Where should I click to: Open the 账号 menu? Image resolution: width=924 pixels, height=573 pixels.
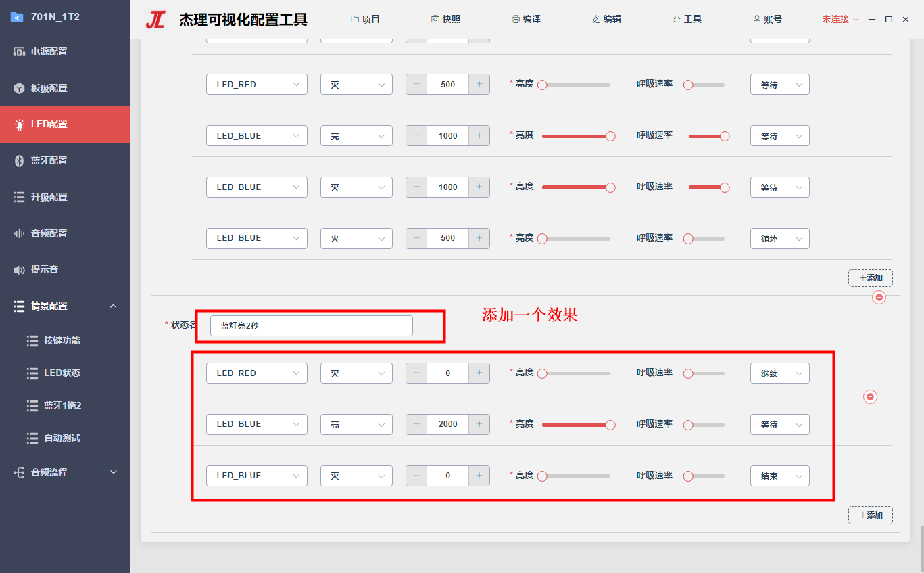click(x=767, y=20)
